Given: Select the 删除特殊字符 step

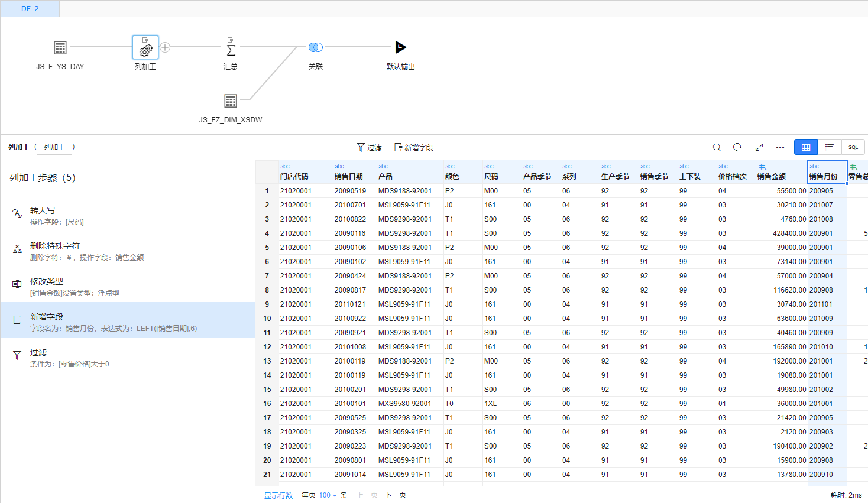Looking at the screenshot, I should (x=128, y=251).
